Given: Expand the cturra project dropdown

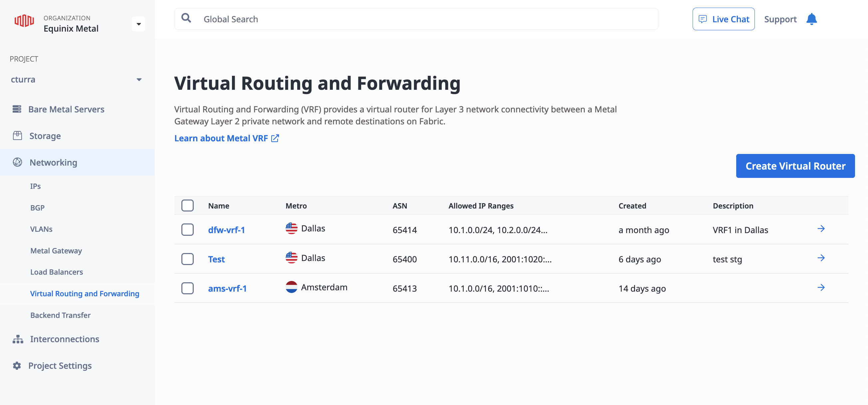Looking at the screenshot, I should coord(139,80).
